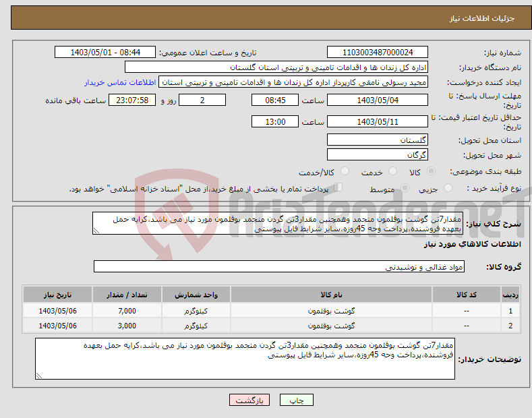Click the announcement date field 1403/05/01 - 08:44
The width and height of the screenshot is (532, 418).
pos(105,53)
